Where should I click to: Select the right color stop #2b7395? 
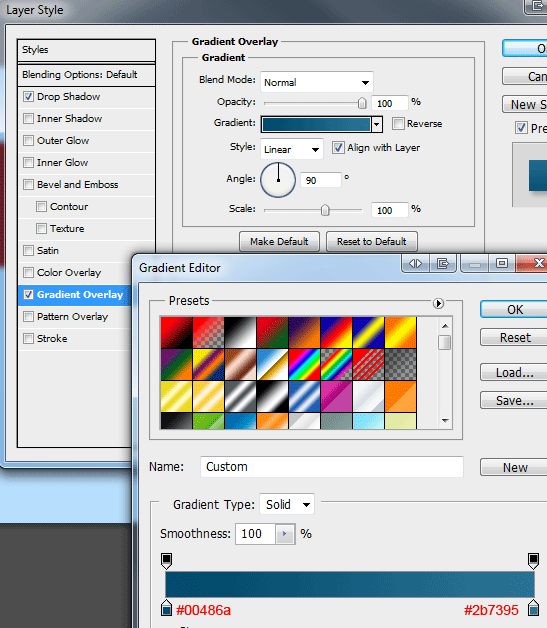(533, 608)
